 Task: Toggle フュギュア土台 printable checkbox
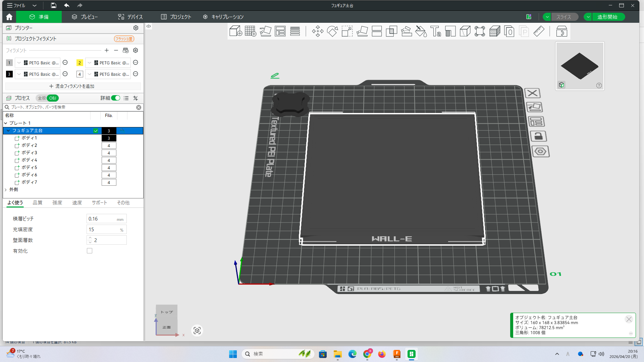[96, 131]
